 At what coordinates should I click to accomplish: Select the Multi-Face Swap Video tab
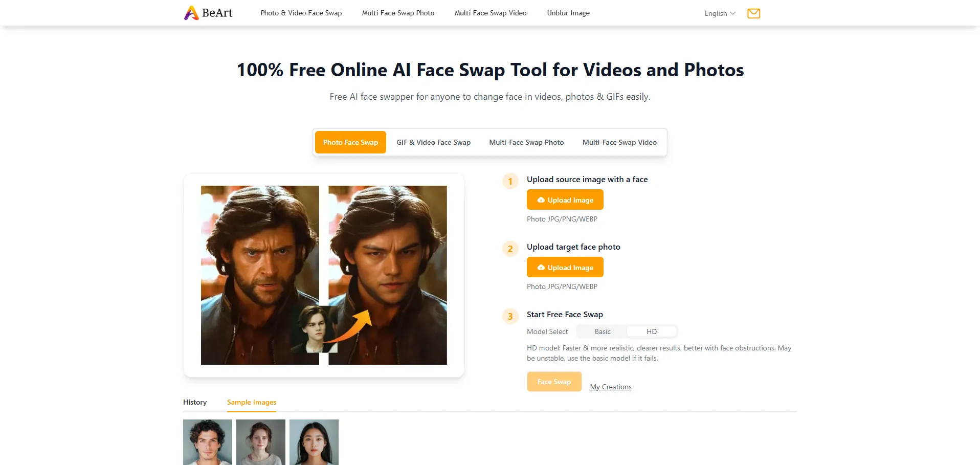click(x=619, y=142)
